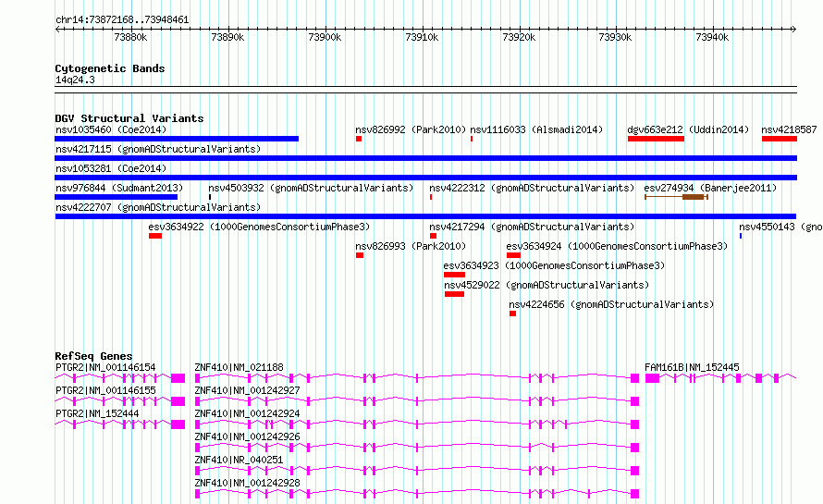Image resolution: width=823 pixels, height=504 pixels.
Task: Click the esv3634924 red variant block
Action: coord(514,255)
